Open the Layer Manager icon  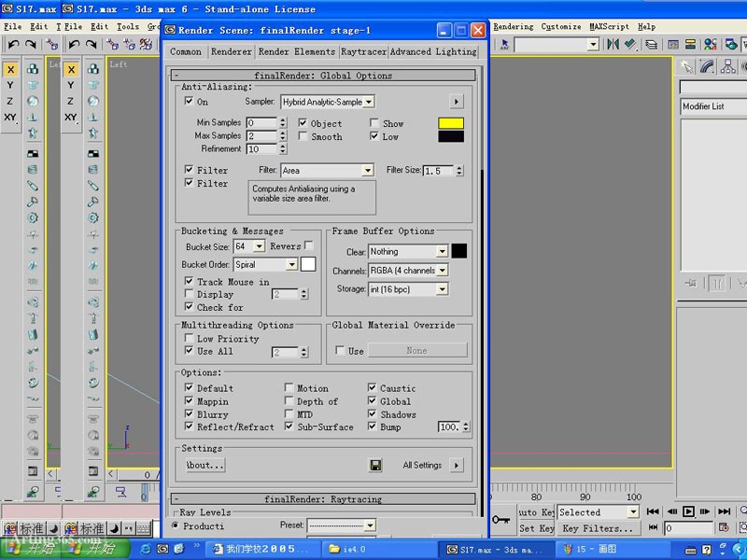click(651, 44)
